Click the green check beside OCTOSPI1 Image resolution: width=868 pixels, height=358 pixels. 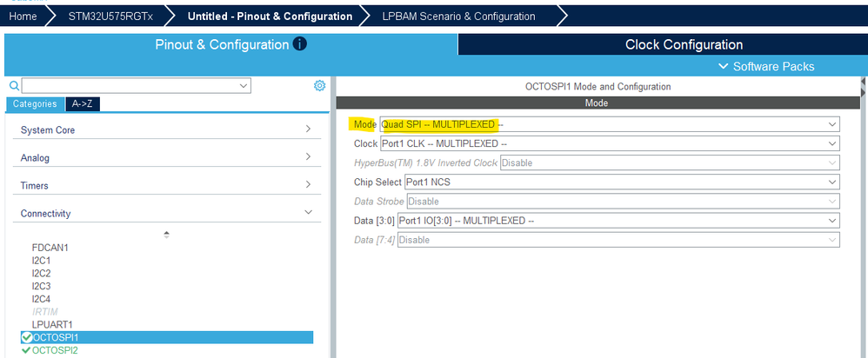click(x=26, y=337)
